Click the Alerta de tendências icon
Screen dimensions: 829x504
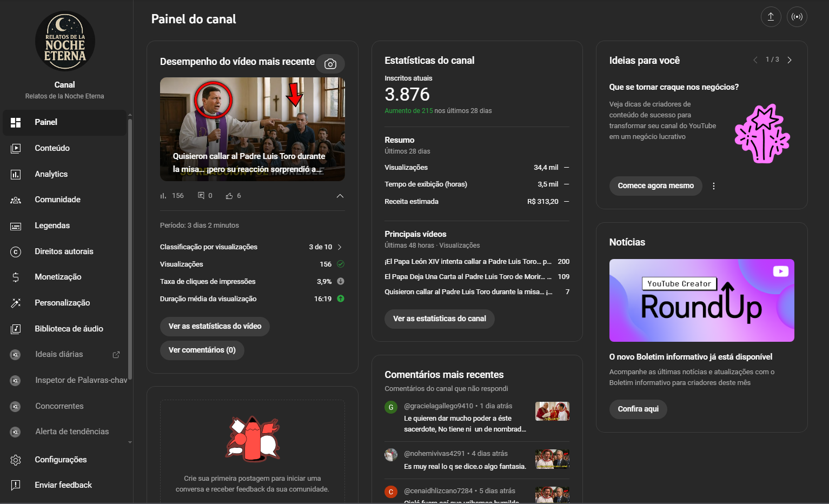click(x=16, y=432)
